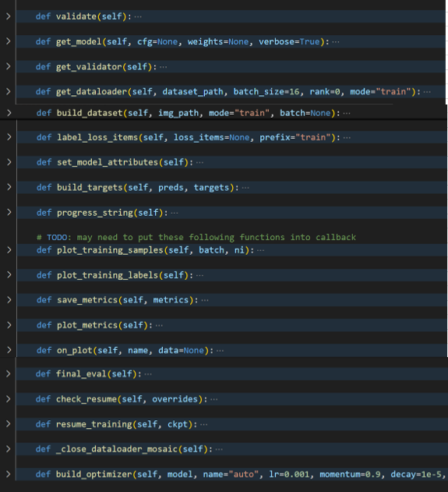Click the function name build_targets

coord(90,187)
